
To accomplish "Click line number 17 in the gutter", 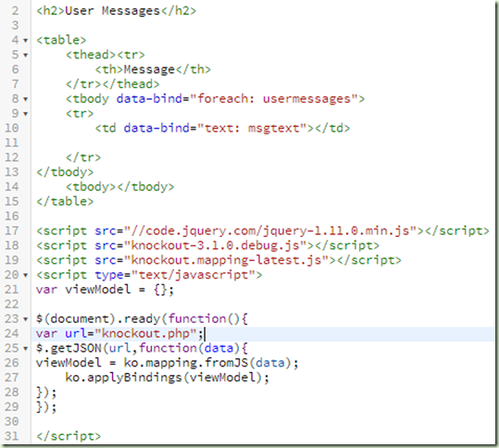I will (12, 230).
